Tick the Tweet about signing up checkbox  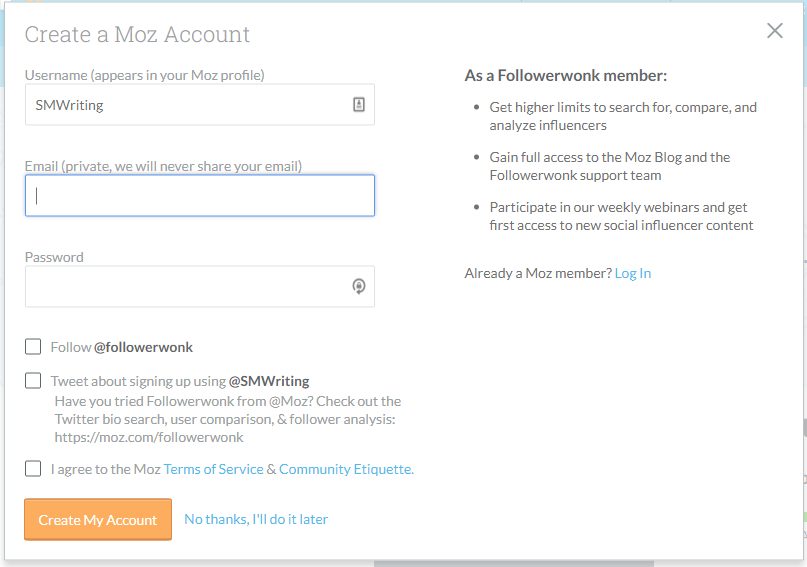coord(34,380)
